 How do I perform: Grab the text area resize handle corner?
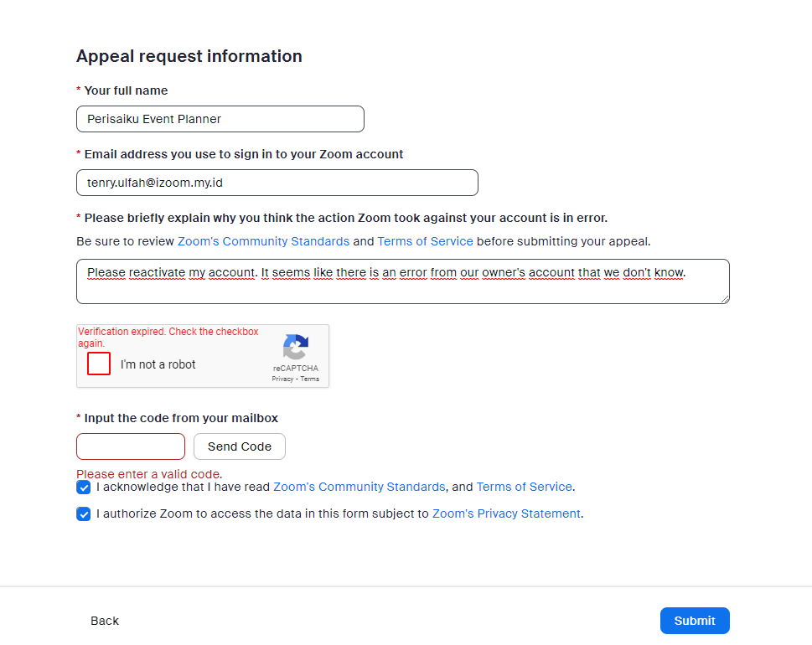coord(725,299)
